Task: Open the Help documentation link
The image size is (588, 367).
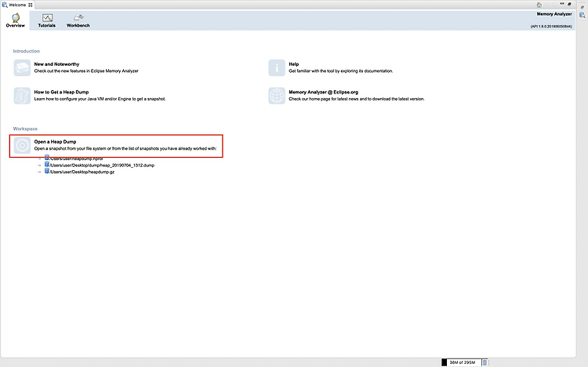Action: [294, 64]
